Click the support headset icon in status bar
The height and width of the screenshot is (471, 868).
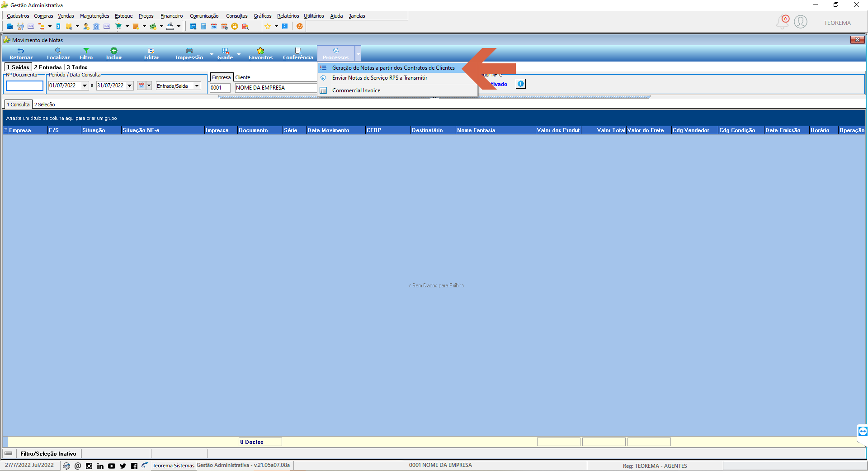(66, 466)
